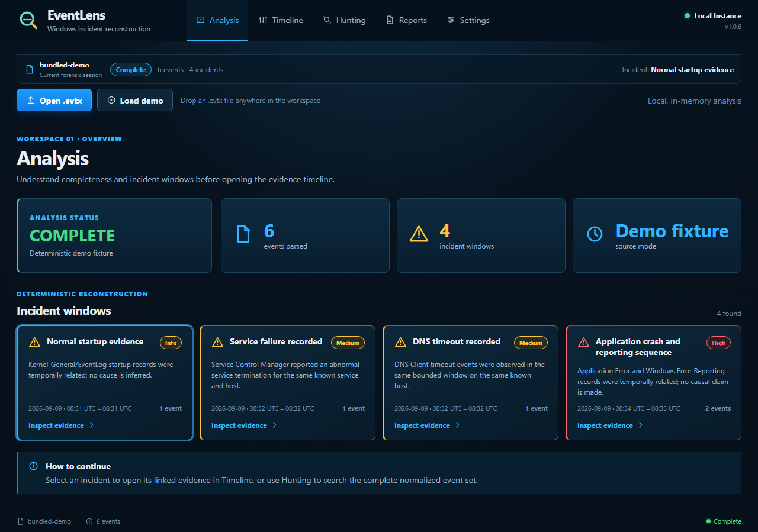Click the warning icon on DNS timeout recorded
Image resolution: width=758 pixels, height=532 pixels.
tap(400, 342)
